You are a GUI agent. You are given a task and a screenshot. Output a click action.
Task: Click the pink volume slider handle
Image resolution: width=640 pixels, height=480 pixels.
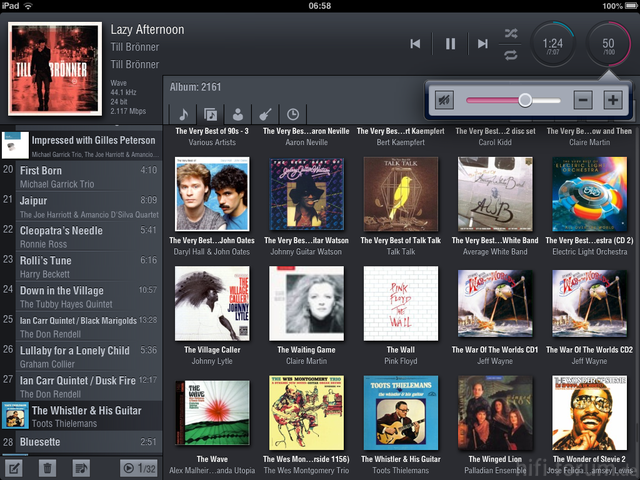point(525,100)
